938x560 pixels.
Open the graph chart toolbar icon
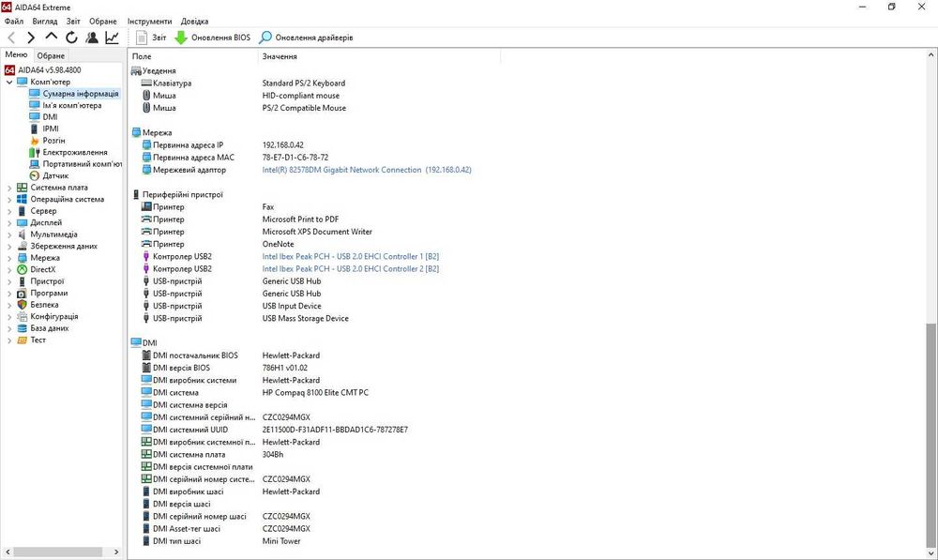click(x=113, y=38)
